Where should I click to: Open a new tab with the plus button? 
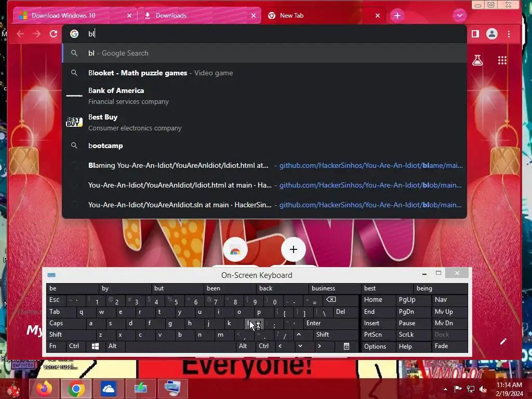(397, 15)
